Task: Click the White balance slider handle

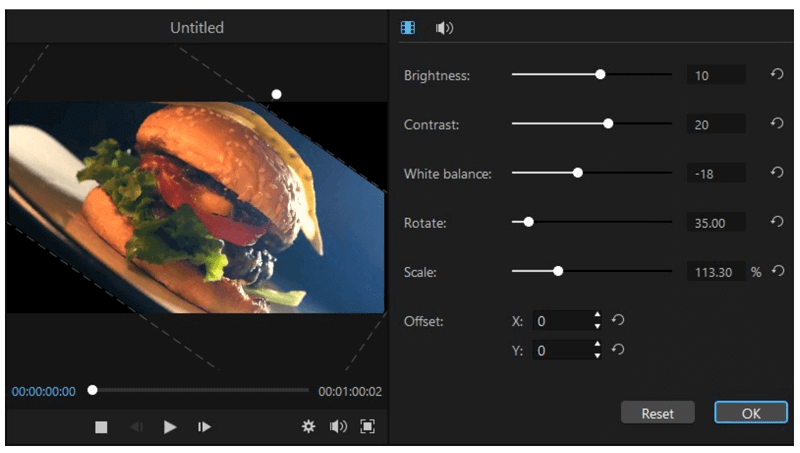Action: (x=578, y=173)
